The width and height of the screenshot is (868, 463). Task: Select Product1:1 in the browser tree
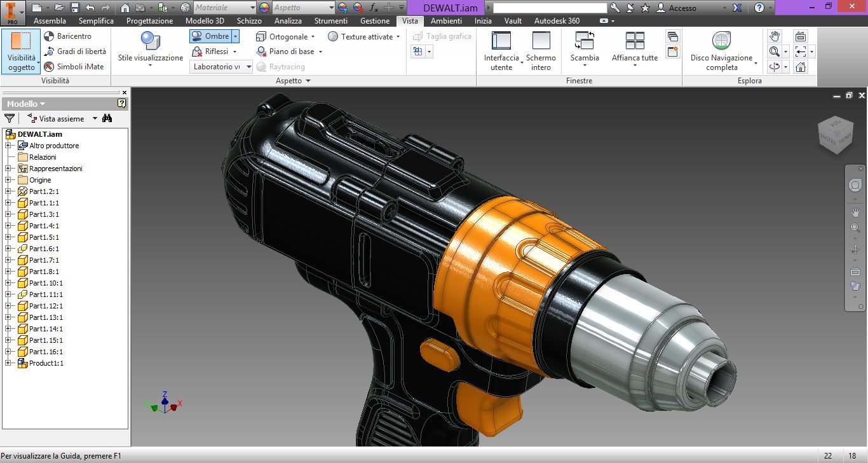[x=46, y=363]
